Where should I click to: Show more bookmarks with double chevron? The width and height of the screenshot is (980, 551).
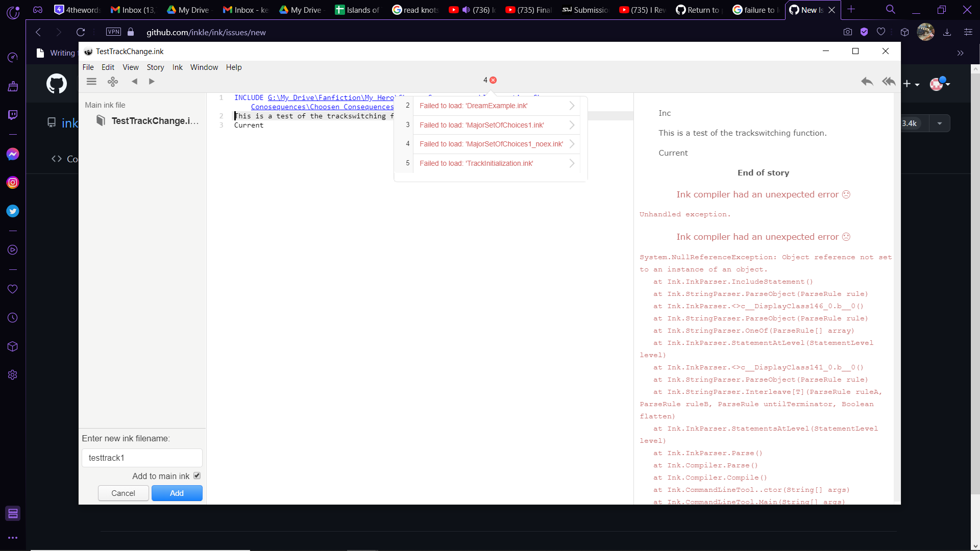click(960, 53)
